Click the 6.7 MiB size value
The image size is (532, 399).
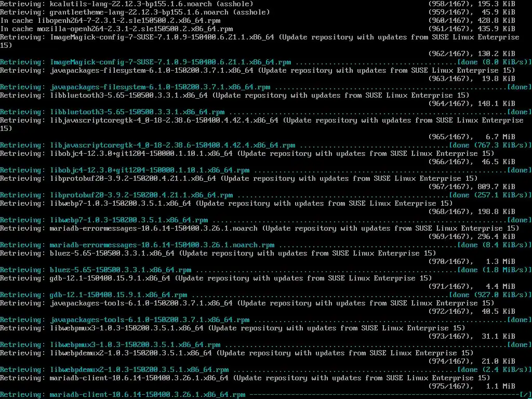pyautogui.click(x=500, y=137)
